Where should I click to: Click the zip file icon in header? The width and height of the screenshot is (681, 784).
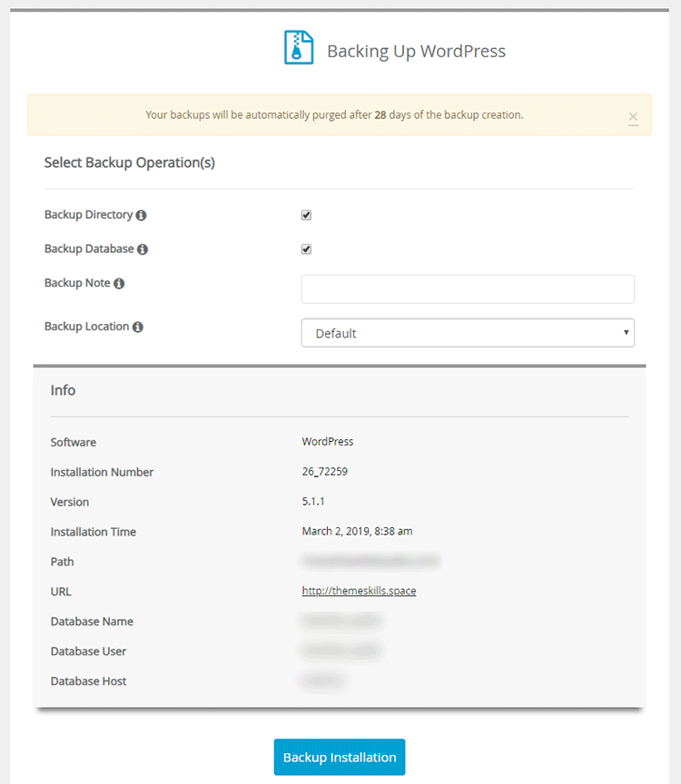pos(299,47)
